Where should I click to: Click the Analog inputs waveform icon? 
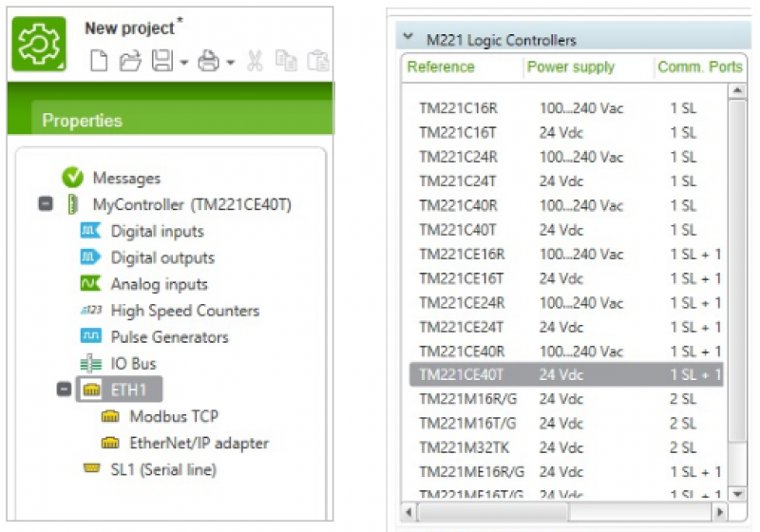(90, 283)
